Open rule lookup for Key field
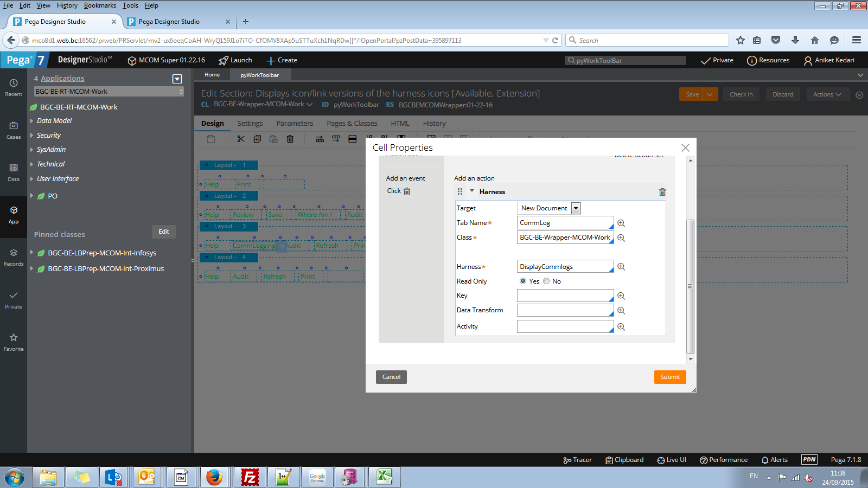This screenshot has height=488, width=868. 621,296
